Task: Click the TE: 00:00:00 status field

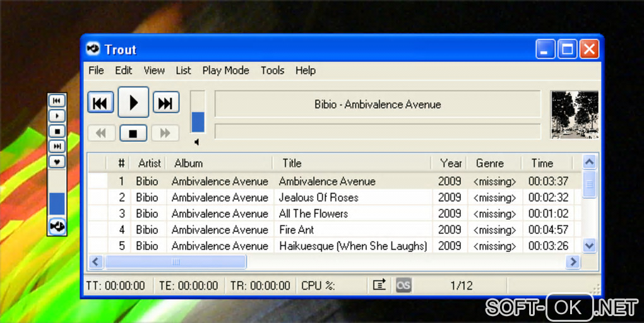Action: [188, 286]
